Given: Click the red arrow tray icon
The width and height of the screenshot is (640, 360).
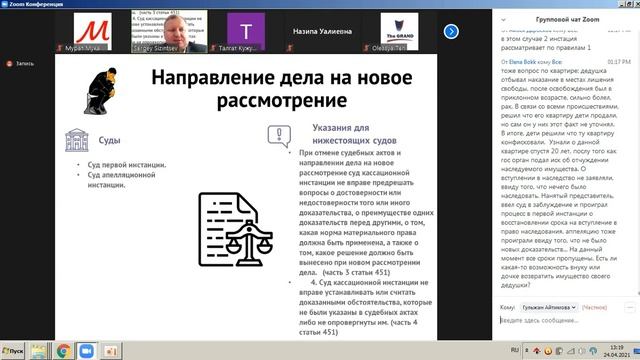Looking at the screenshot, I should pyautogui.click(x=537, y=351).
